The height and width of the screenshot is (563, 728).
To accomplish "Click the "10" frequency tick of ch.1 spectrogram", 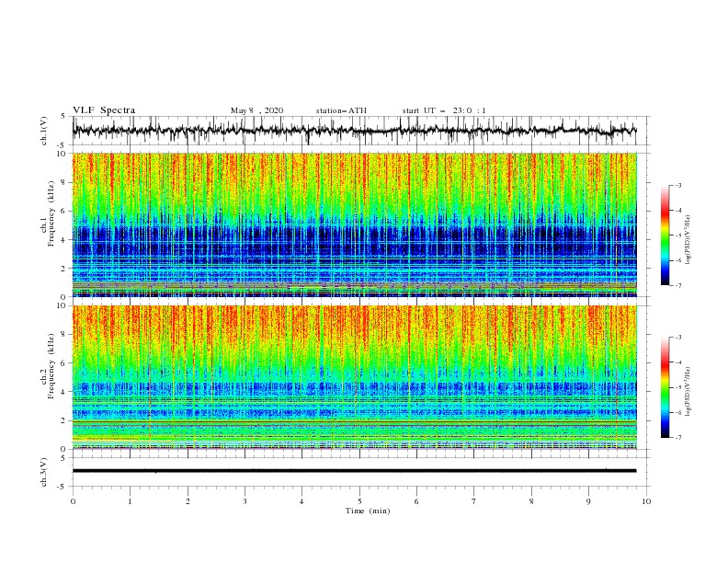I will point(62,154).
